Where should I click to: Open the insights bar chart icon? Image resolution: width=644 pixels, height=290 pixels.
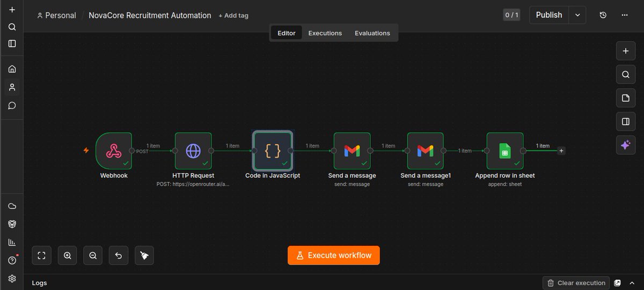click(x=12, y=242)
